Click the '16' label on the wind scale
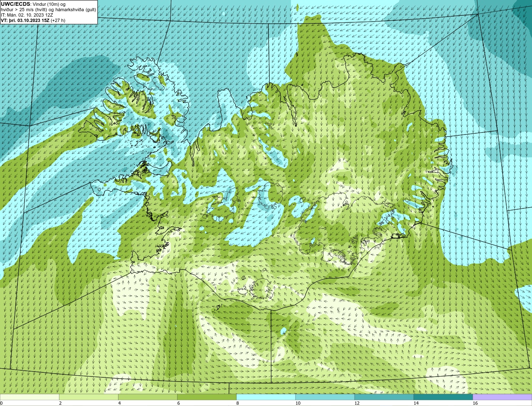This screenshot has height=406, width=532. click(475, 403)
